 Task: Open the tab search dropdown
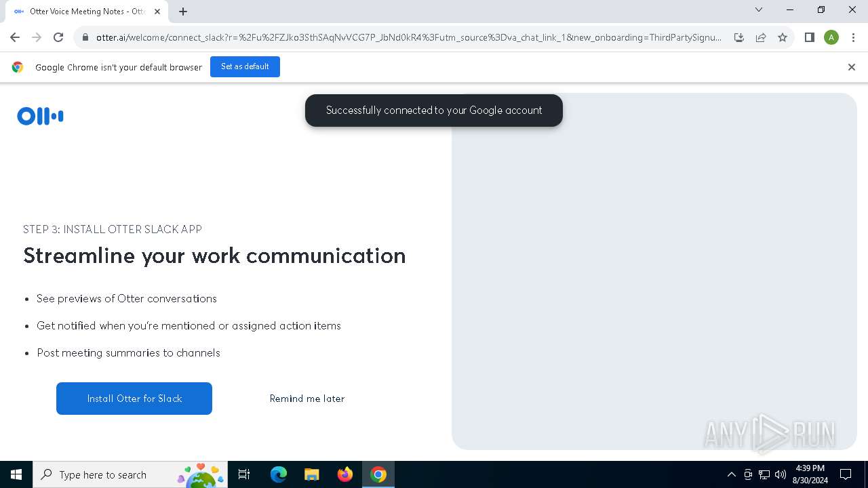pos(759,9)
